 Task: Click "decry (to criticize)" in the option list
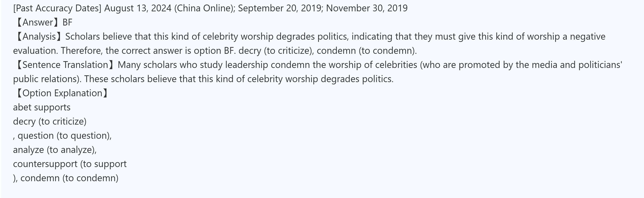(x=50, y=122)
